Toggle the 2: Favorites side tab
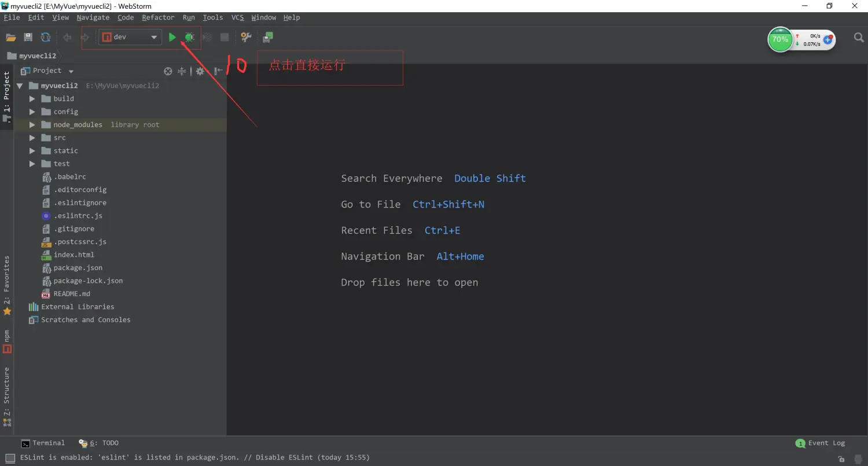Image resolution: width=868 pixels, height=466 pixels. click(x=7, y=286)
